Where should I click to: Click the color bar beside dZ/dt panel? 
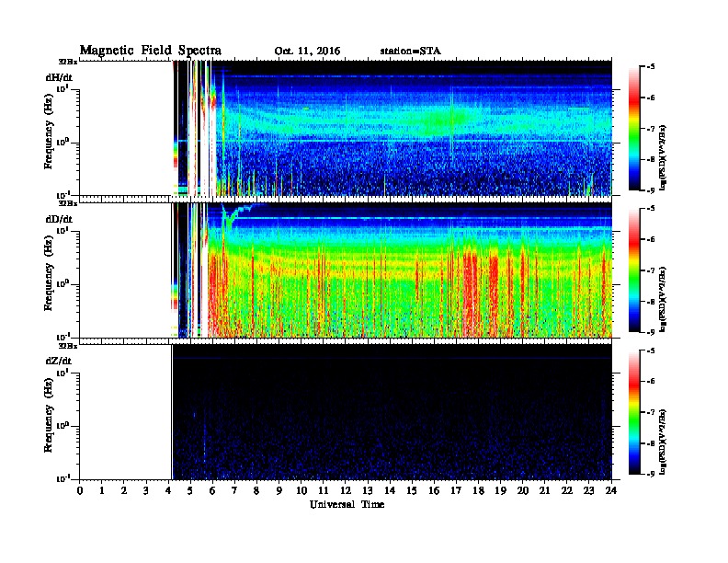click(x=634, y=412)
